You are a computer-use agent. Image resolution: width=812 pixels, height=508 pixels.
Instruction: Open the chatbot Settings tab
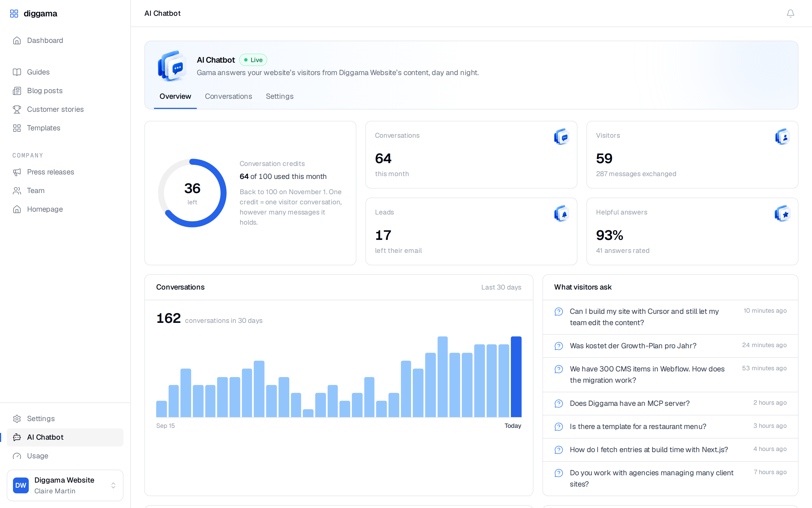click(x=279, y=97)
